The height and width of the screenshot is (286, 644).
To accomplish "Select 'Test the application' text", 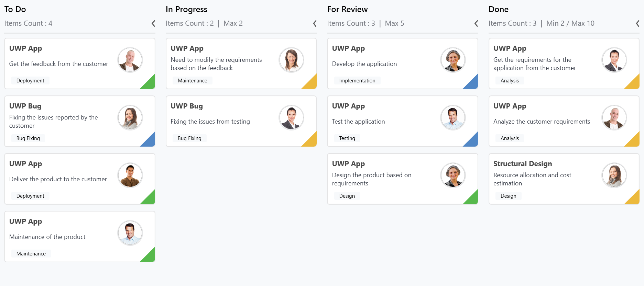I will pos(359,122).
